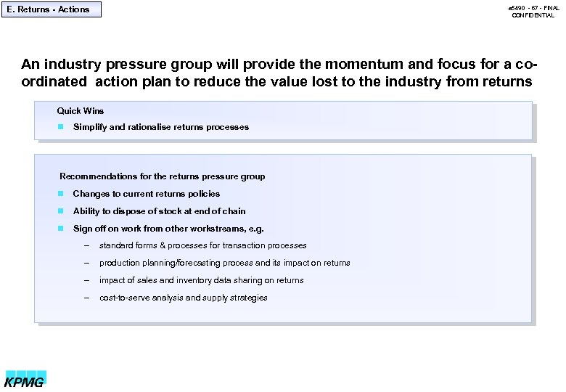Select the Simplify and rationalise returns processes text
The image size is (566, 392).
pyautogui.click(x=160, y=127)
